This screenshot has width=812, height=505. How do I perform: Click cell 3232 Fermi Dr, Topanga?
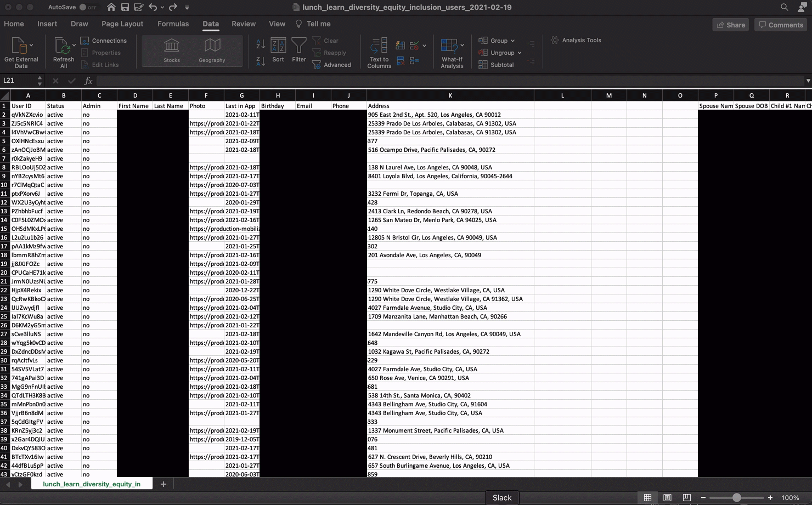[x=450, y=194]
